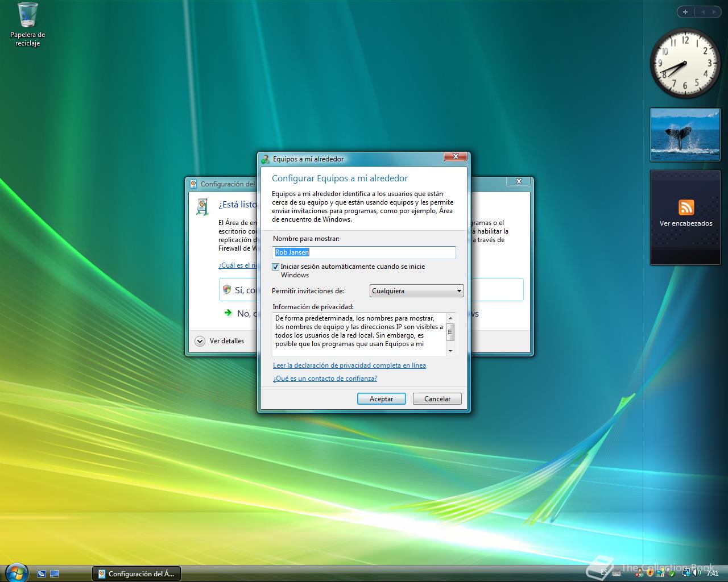This screenshot has width=728, height=582.
Task: Open the Permitir invitaciones de dropdown
Action: [416, 291]
